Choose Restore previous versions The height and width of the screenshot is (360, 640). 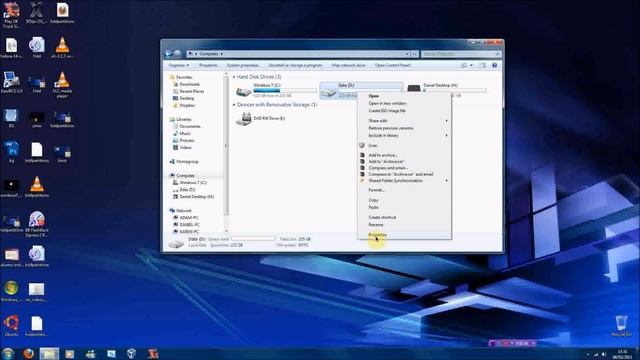[391, 128]
